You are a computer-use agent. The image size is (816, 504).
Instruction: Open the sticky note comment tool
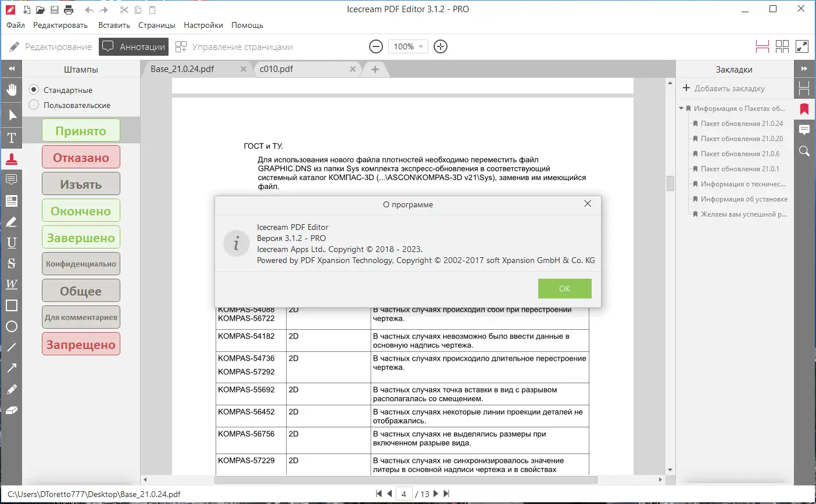coord(11,179)
